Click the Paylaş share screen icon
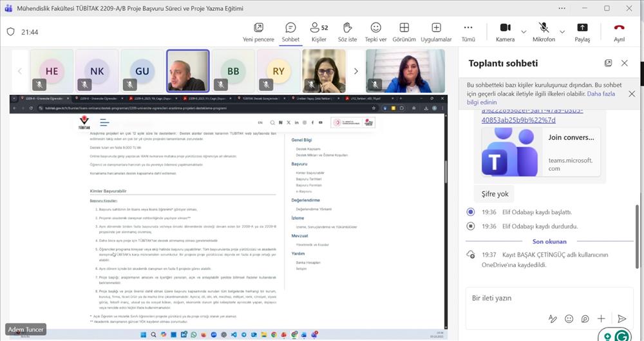 (582, 28)
